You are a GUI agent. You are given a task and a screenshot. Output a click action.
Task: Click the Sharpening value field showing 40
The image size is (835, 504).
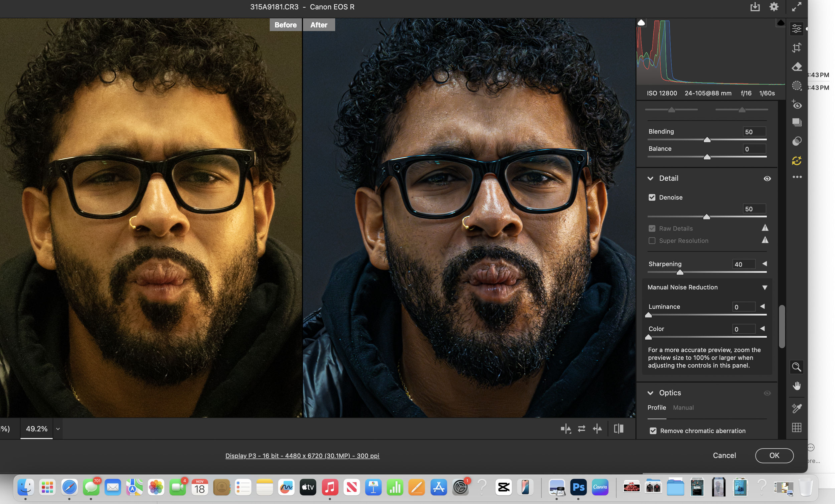tap(743, 264)
